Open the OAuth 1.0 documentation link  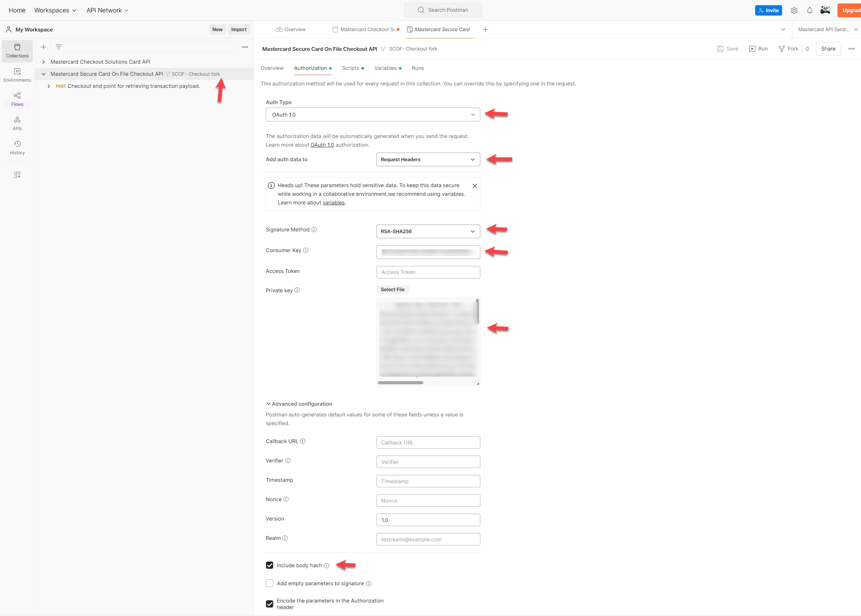coord(322,145)
